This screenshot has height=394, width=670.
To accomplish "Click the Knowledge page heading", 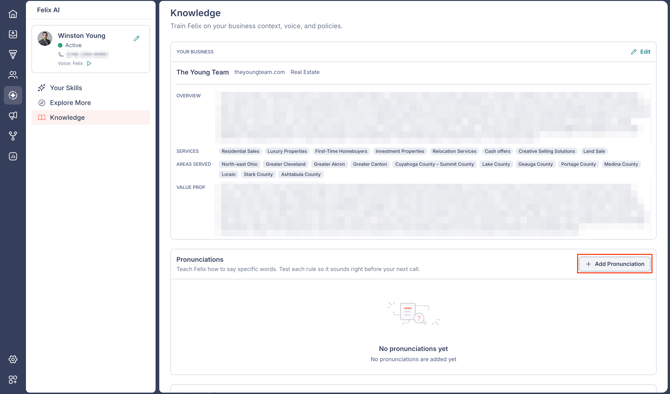I will (195, 13).
